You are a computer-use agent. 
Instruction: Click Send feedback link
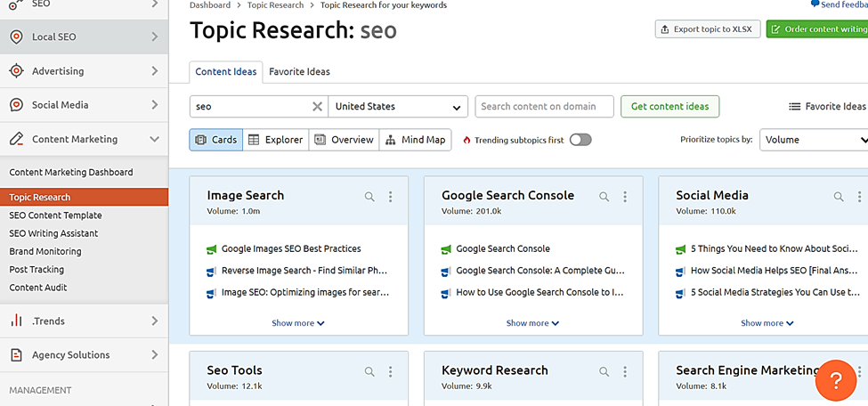(x=840, y=4)
